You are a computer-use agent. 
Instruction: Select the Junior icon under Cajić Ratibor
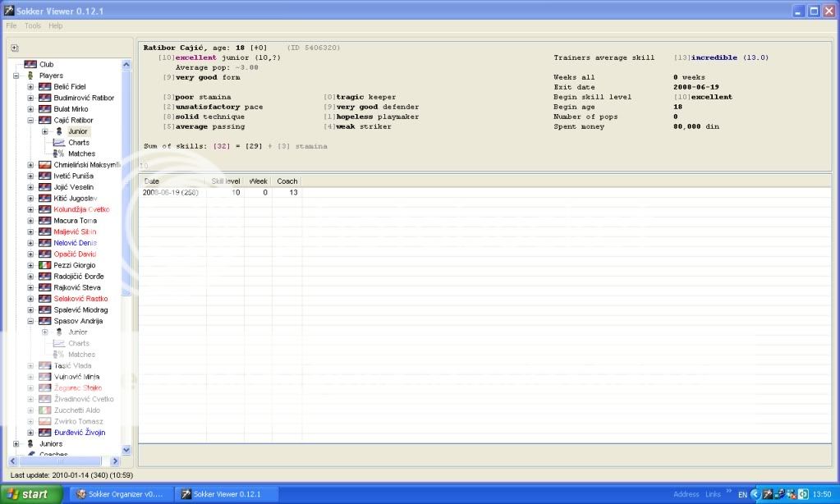(x=58, y=131)
